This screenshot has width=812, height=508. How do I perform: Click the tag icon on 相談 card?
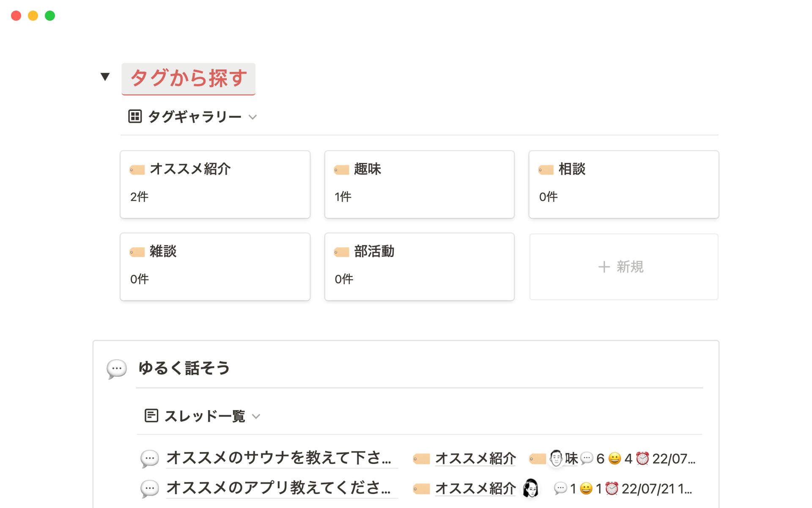(x=546, y=170)
